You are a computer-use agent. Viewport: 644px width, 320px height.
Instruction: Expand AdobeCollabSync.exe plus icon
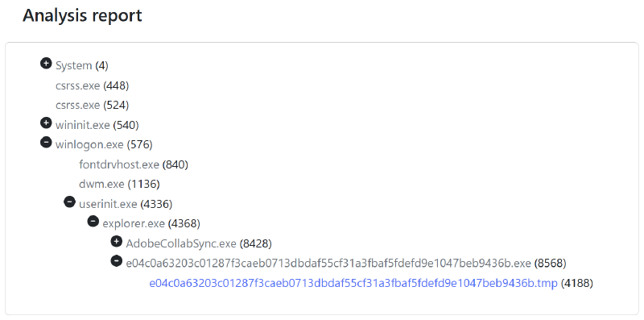[117, 242]
